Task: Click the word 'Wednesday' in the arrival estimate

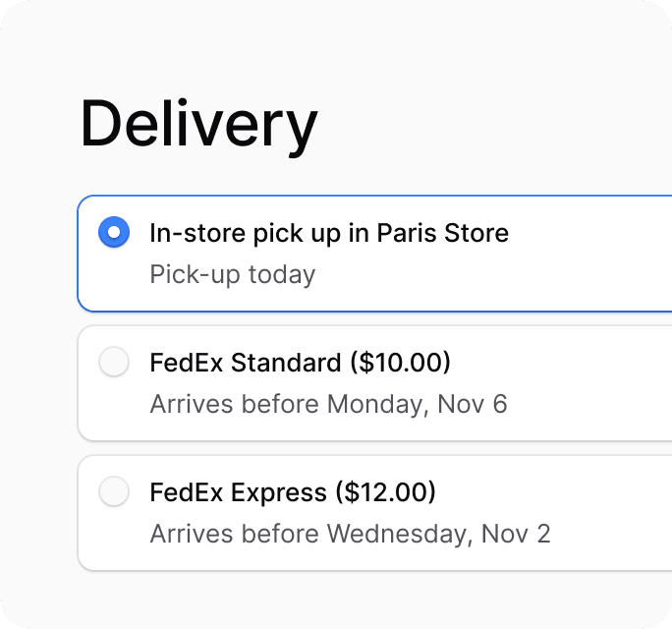Action: pos(400,534)
